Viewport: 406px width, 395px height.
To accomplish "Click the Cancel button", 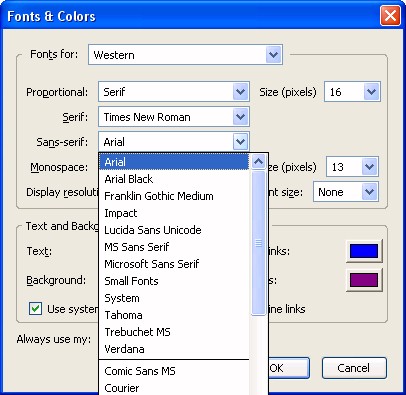I will [x=354, y=368].
